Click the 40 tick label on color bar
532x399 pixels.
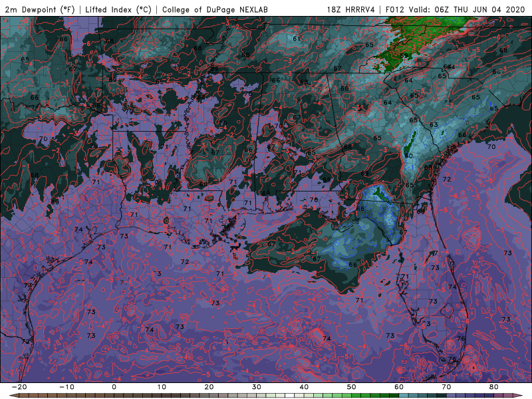click(x=304, y=387)
